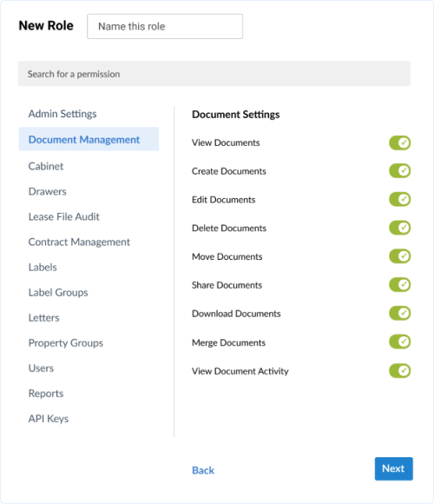Select Cabinet in the permission list
The height and width of the screenshot is (504, 434).
(46, 166)
